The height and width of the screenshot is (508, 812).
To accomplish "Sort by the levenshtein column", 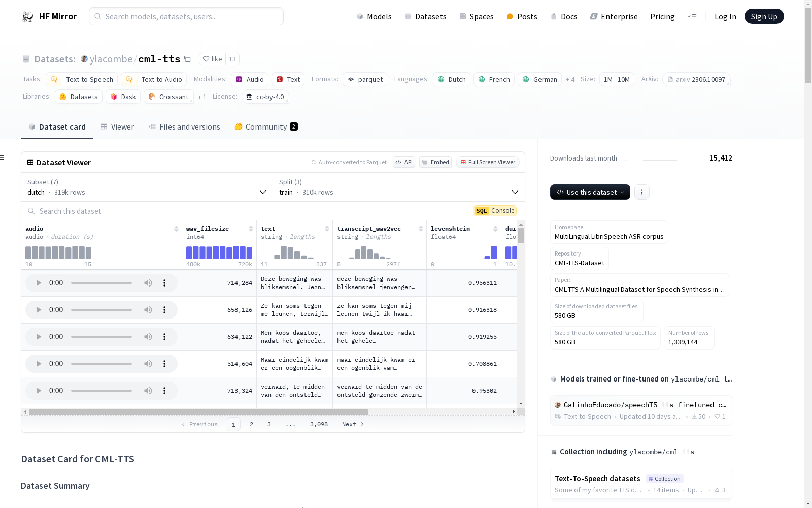I will click(495, 229).
